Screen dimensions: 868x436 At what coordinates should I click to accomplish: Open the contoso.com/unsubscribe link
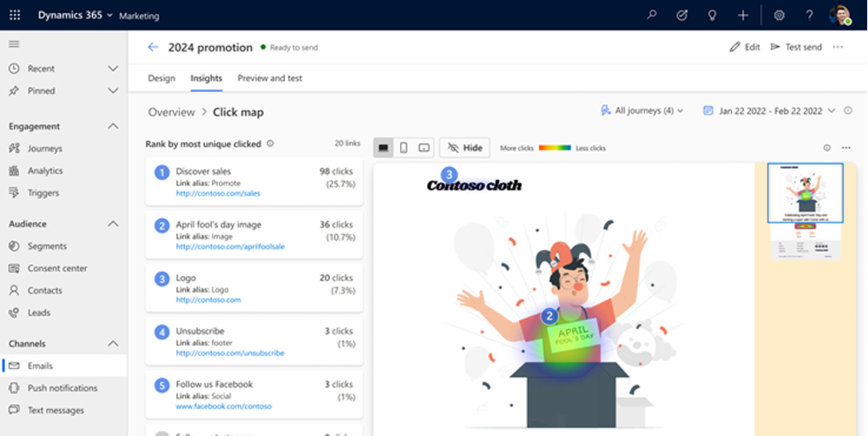click(x=230, y=353)
